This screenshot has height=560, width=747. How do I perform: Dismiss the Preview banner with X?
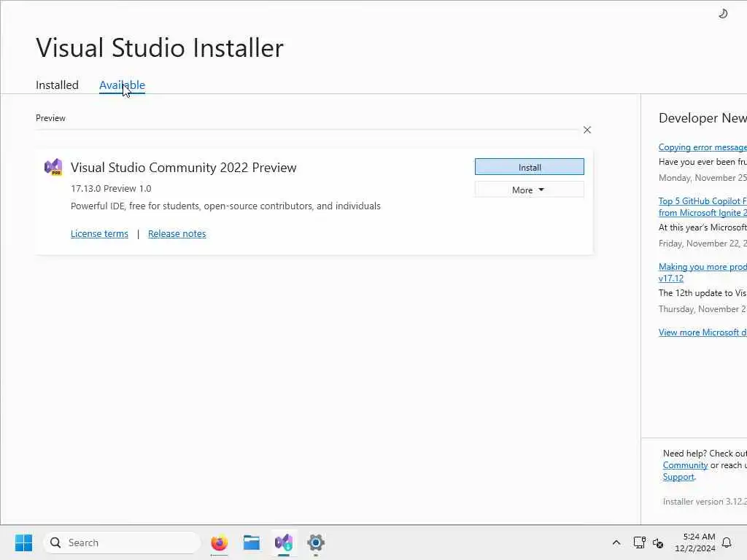(587, 130)
